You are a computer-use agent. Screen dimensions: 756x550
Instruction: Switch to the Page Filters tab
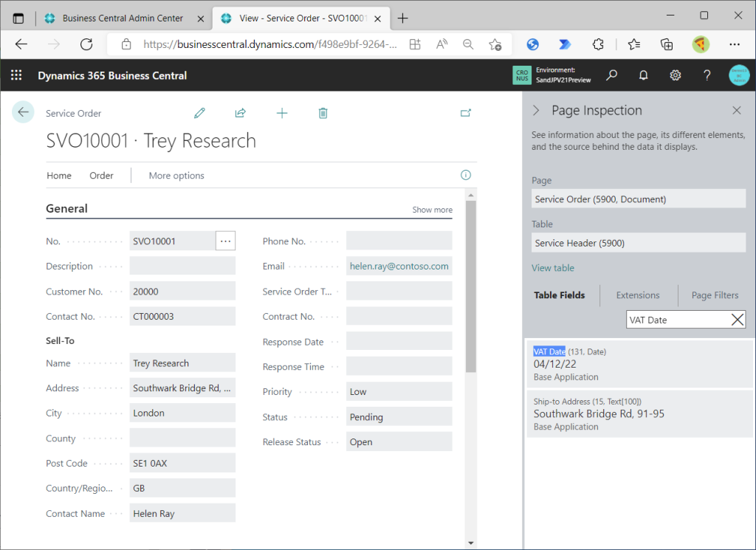coord(715,295)
